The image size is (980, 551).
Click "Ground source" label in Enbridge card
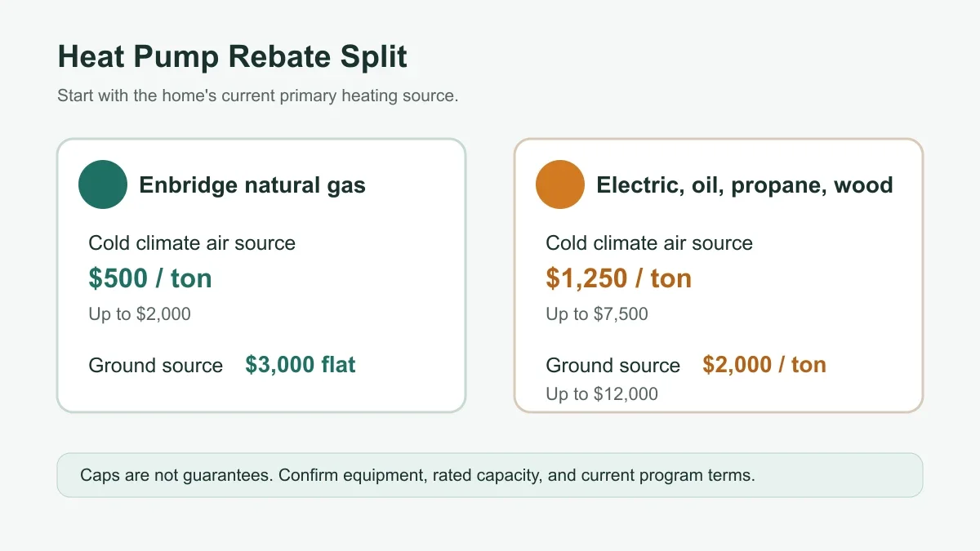coord(155,365)
